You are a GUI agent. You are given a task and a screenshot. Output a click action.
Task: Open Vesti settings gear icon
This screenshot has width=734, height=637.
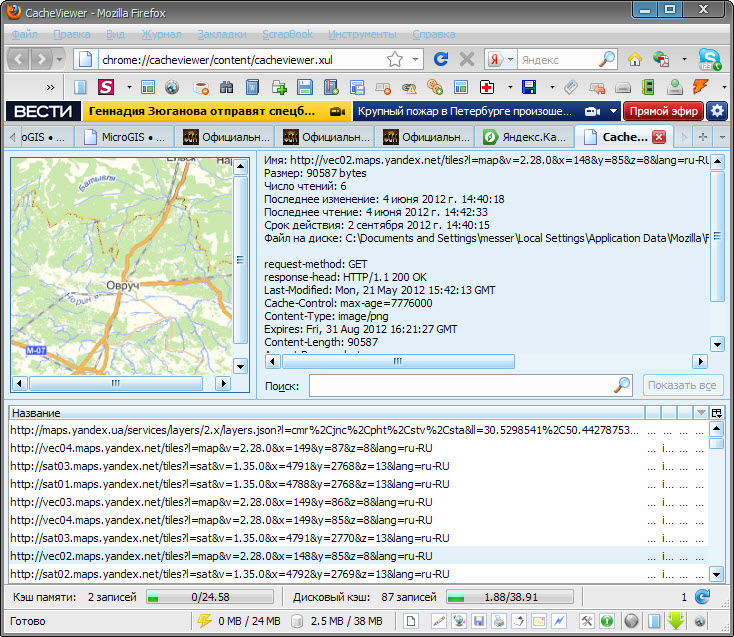point(717,111)
